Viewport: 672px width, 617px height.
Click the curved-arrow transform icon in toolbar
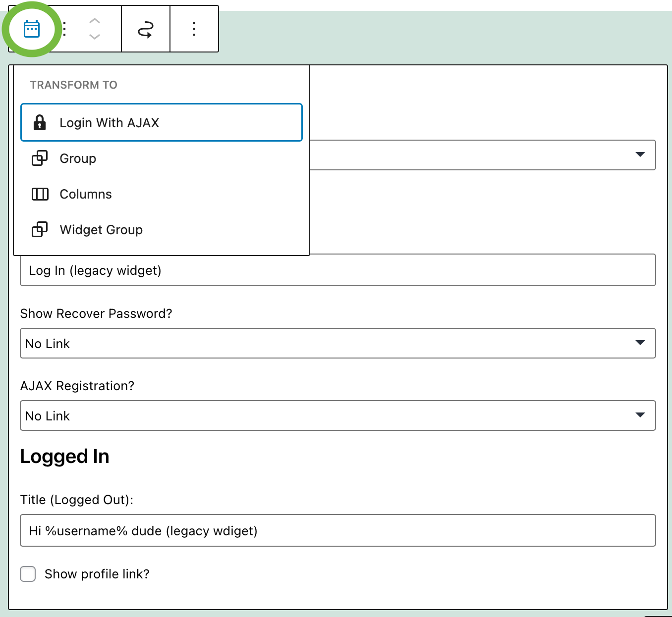point(146,29)
